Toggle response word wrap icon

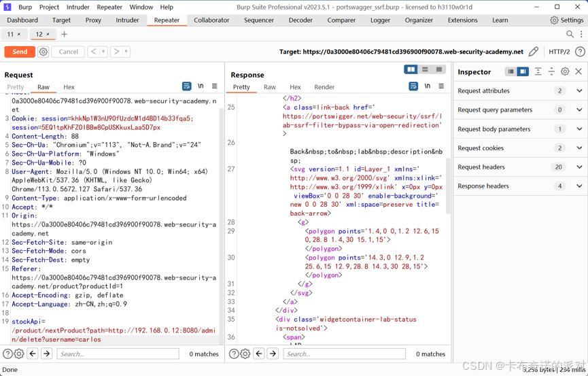click(413, 86)
